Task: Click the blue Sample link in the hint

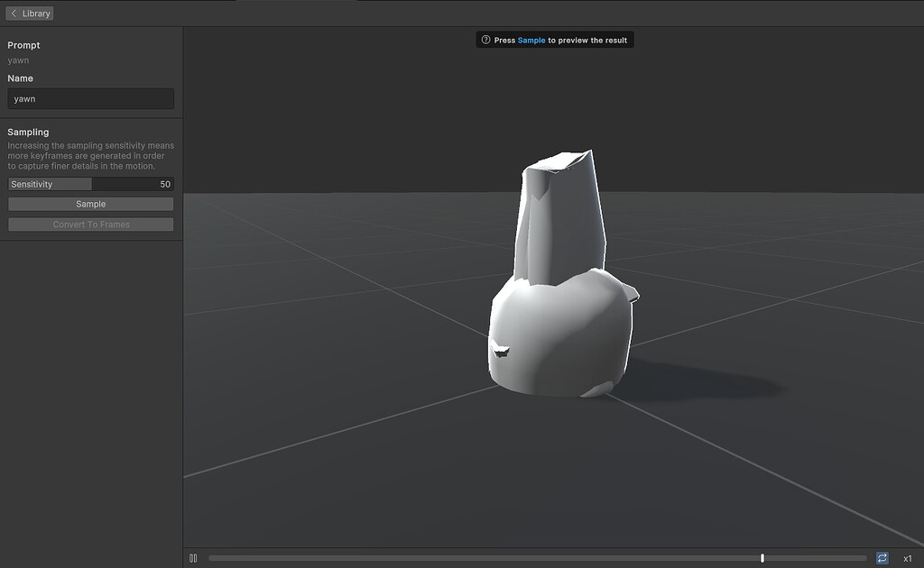Action: 532,39
